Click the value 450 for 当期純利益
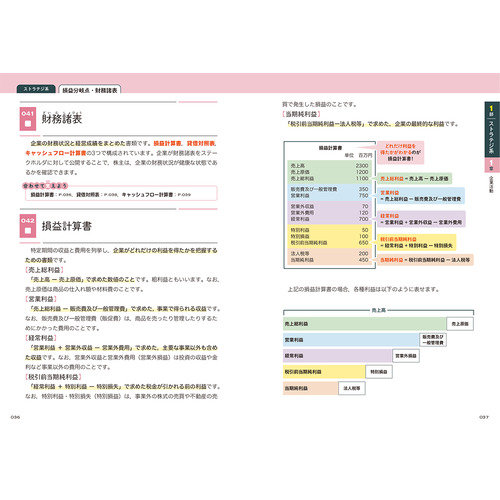This screenshot has width=500, height=500. 363,260
